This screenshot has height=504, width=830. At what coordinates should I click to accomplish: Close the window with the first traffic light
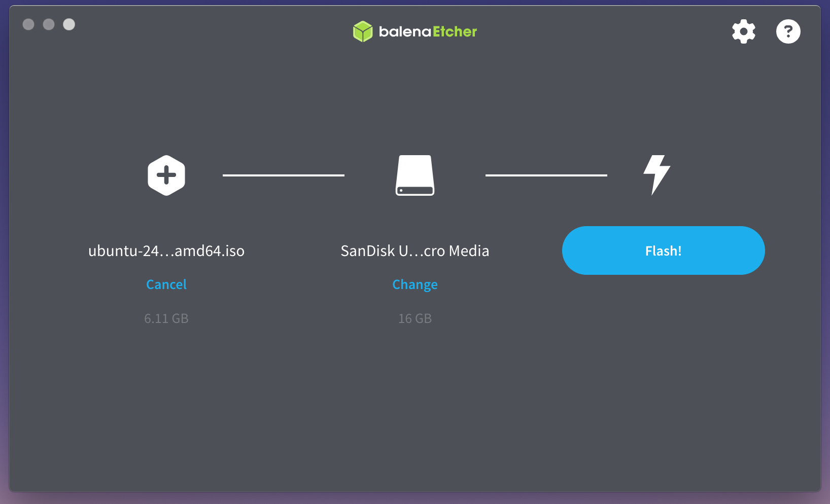tap(28, 24)
